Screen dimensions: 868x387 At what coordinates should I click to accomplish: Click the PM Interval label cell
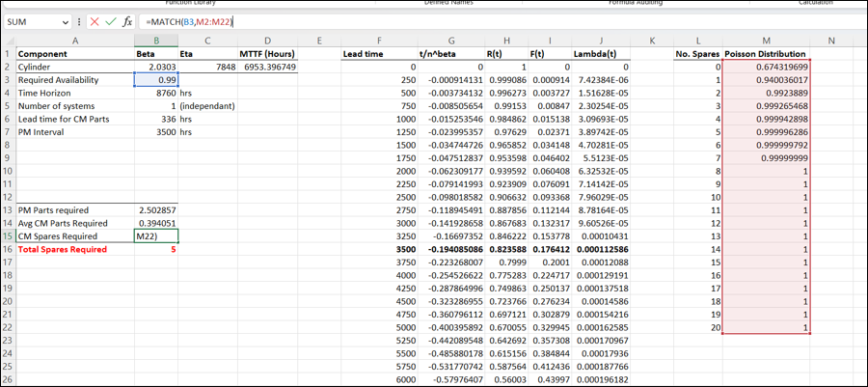tap(74, 132)
